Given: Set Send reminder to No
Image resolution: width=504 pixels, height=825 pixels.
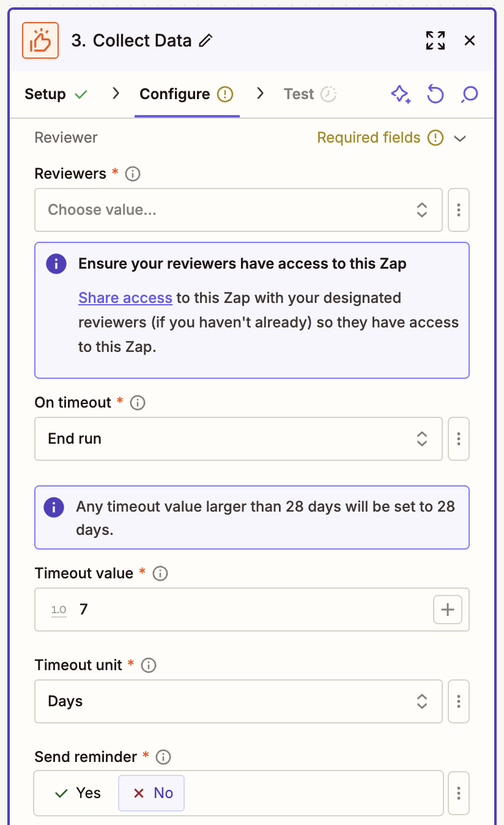Looking at the screenshot, I should pos(151,793).
